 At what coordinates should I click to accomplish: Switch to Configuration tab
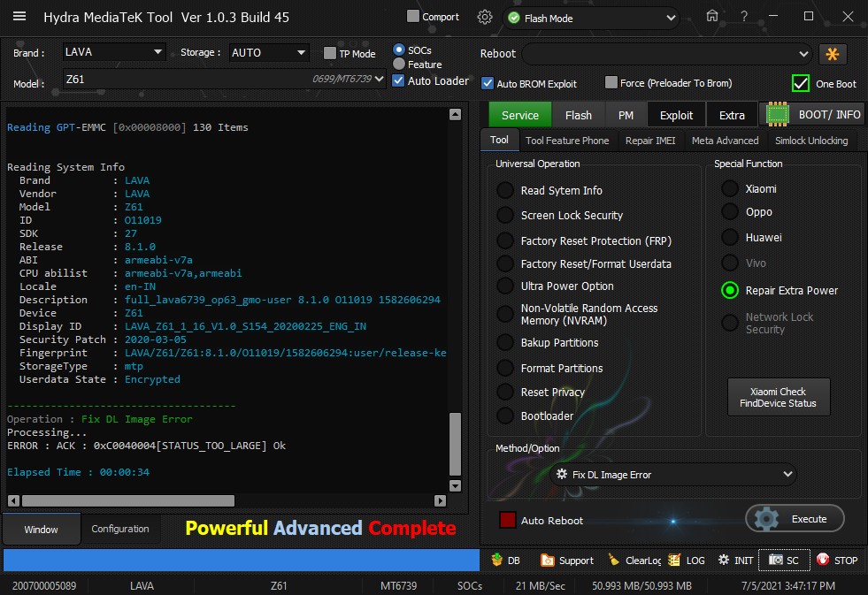click(x=120, y=529)
